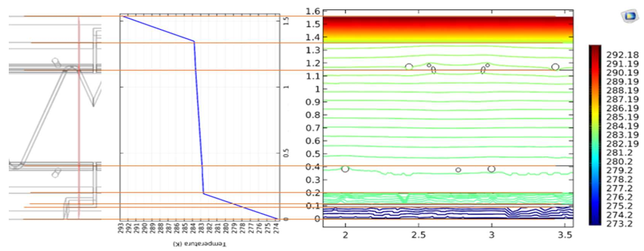The width and height of the screenshot is (644, 251).
Task: Select the legend value 283.19
Action: [622, 134]
